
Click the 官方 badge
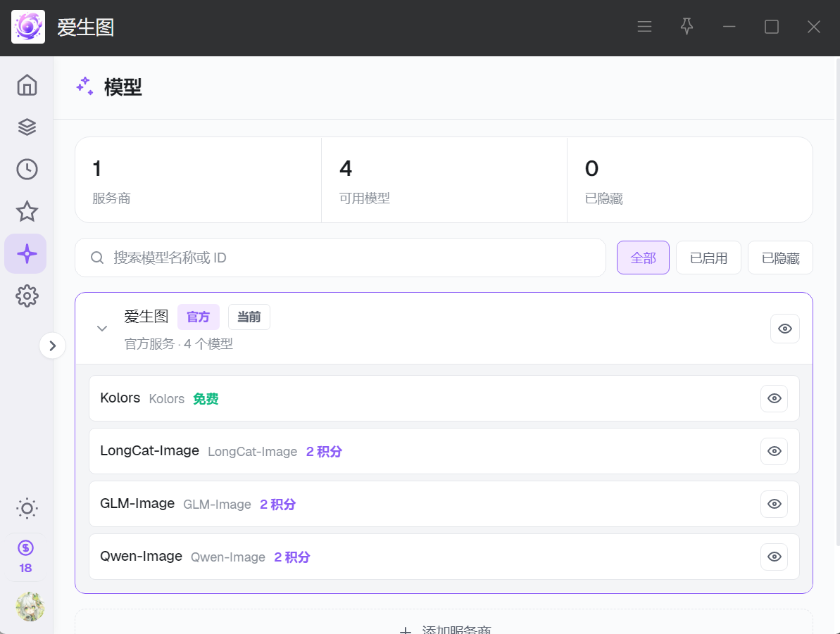tap(199, 317)
